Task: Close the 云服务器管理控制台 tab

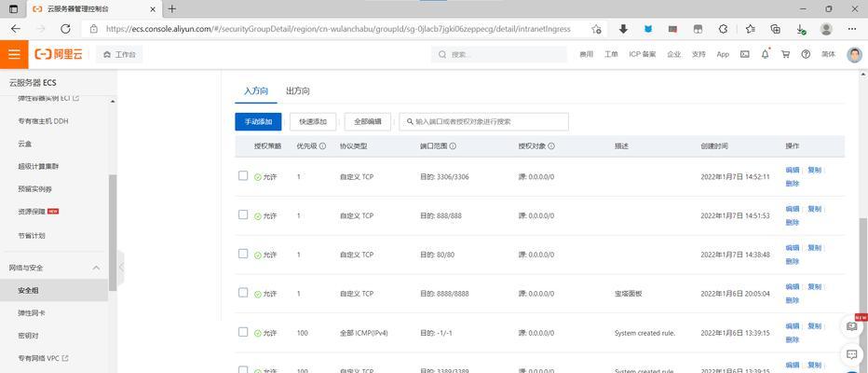Action: click(x=153, y=9)
